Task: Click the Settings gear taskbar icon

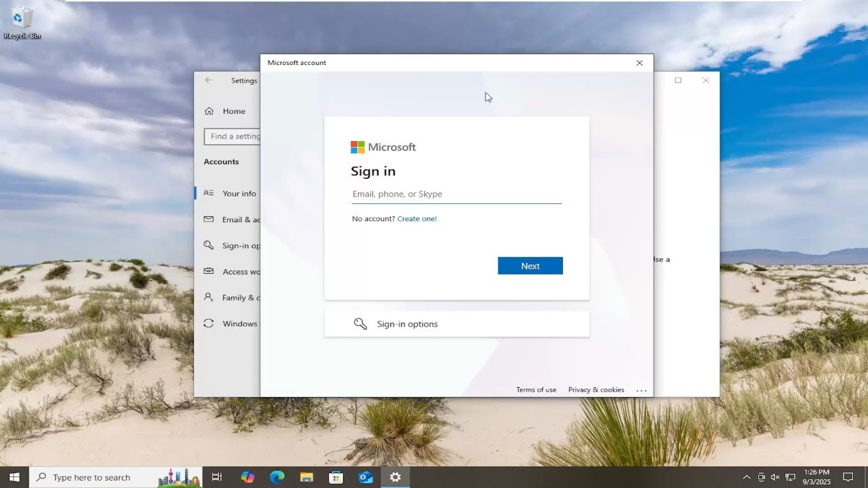Action: click(395, 477)
